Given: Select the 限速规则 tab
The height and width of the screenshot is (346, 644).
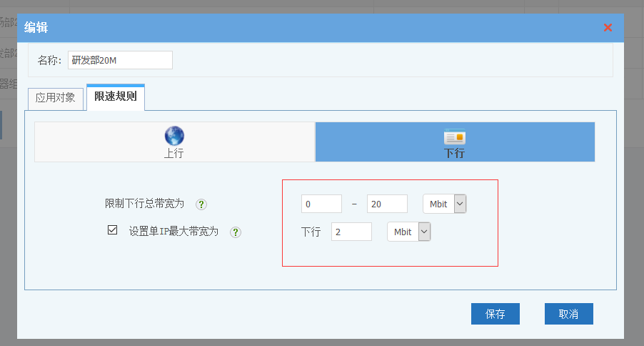Looking at the screenshot, I should click(116, 97).
